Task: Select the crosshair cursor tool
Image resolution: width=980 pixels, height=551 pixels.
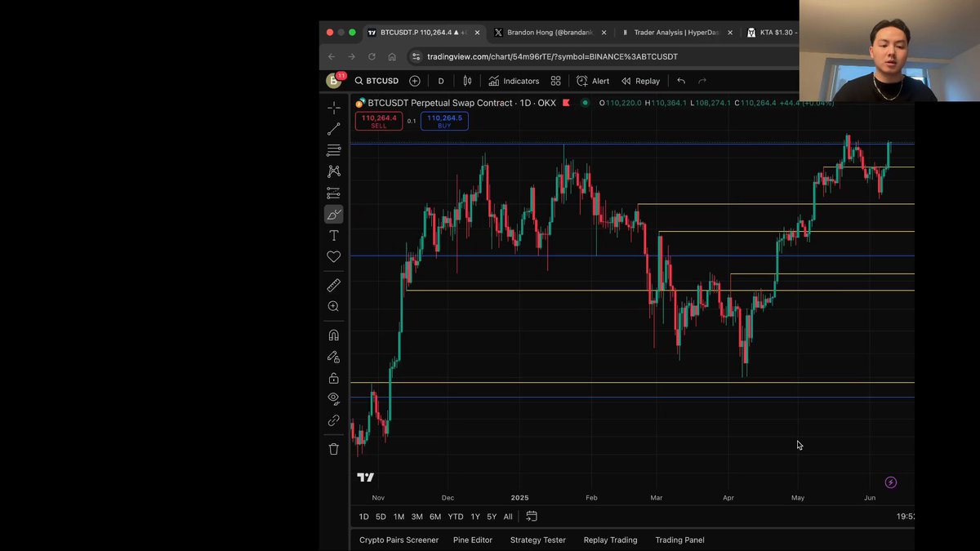Action: pos(334,108)
